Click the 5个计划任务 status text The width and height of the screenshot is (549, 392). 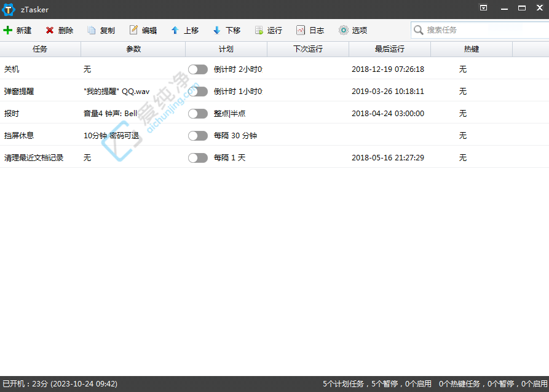click(343, 384)
